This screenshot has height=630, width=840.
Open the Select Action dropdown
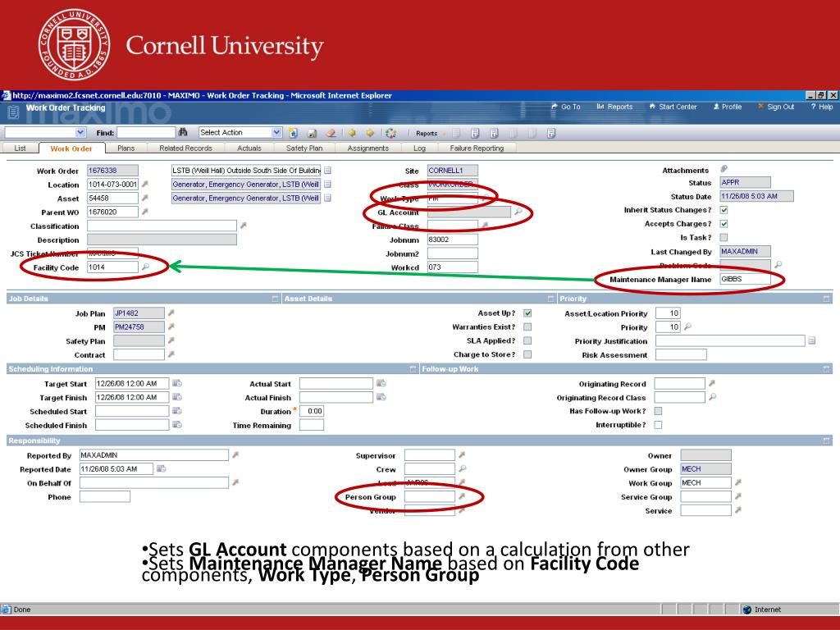276,132
